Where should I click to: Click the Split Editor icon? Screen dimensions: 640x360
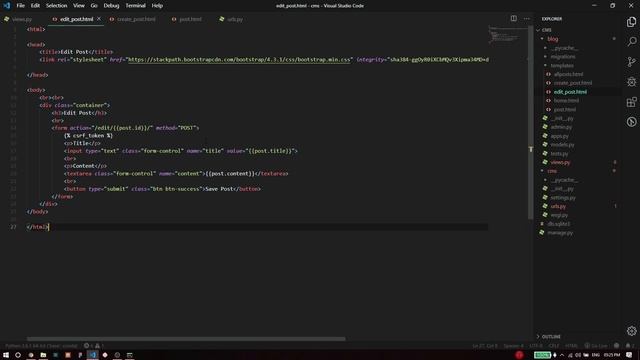click(x=513, y=18)
